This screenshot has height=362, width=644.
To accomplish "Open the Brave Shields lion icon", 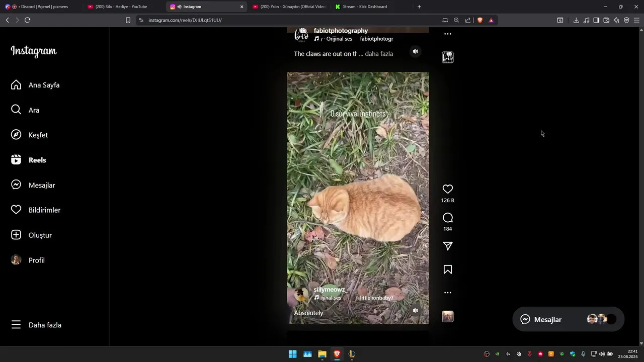I will click(x=480, y=20).
